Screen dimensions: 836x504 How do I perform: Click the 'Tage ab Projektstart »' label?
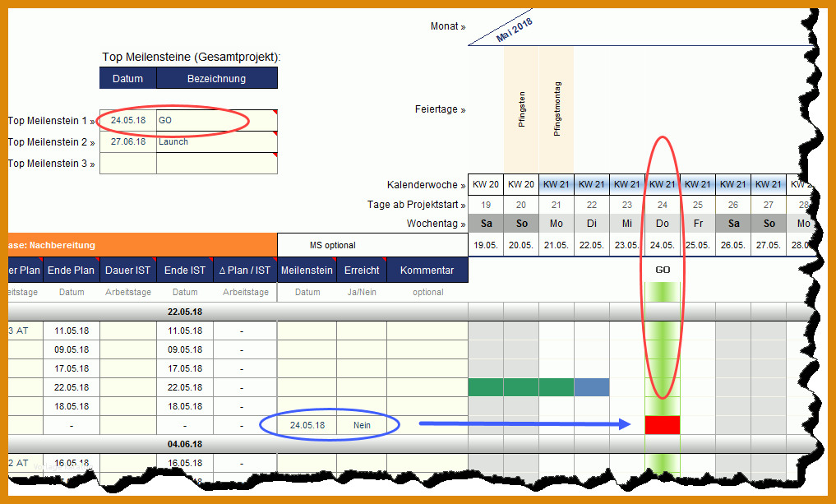pos(417,205)
